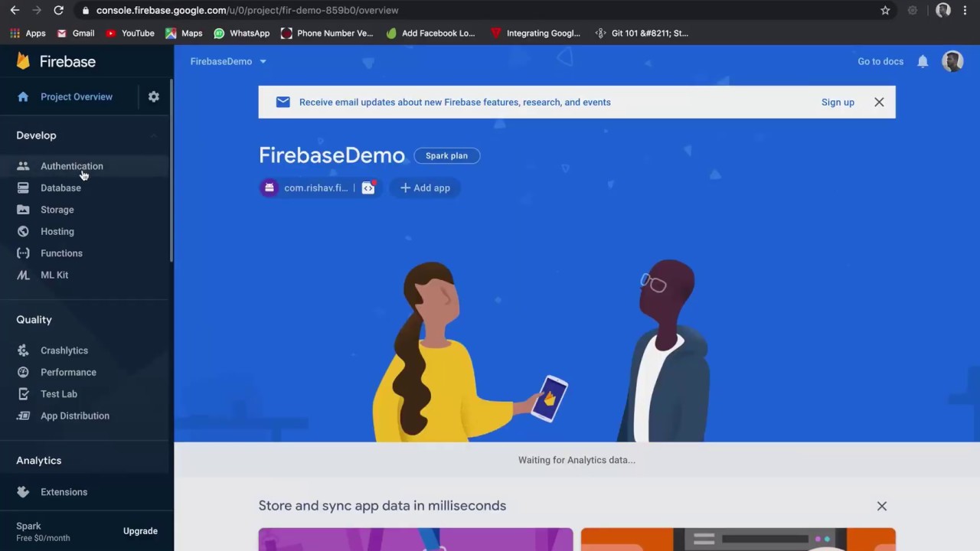This screenshot has width=980, height=551.
Task: Click the Android app icon chip
Action: pos(269,187)
